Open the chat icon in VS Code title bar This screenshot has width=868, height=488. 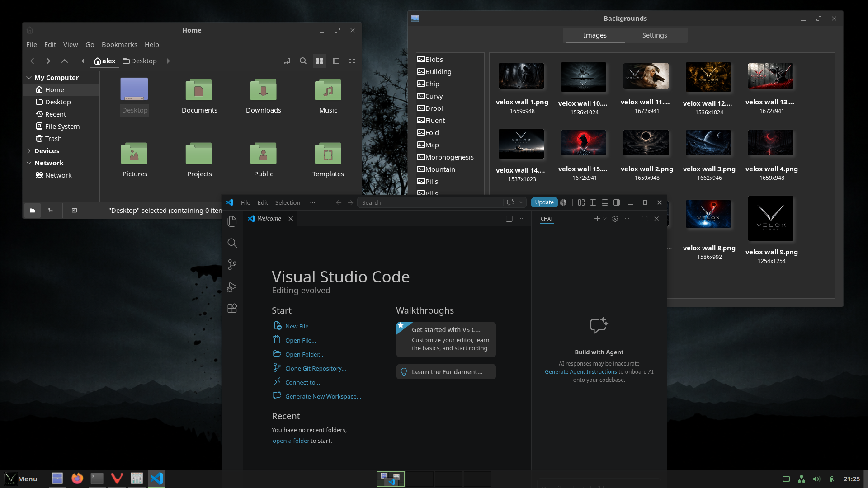(510, 202)
